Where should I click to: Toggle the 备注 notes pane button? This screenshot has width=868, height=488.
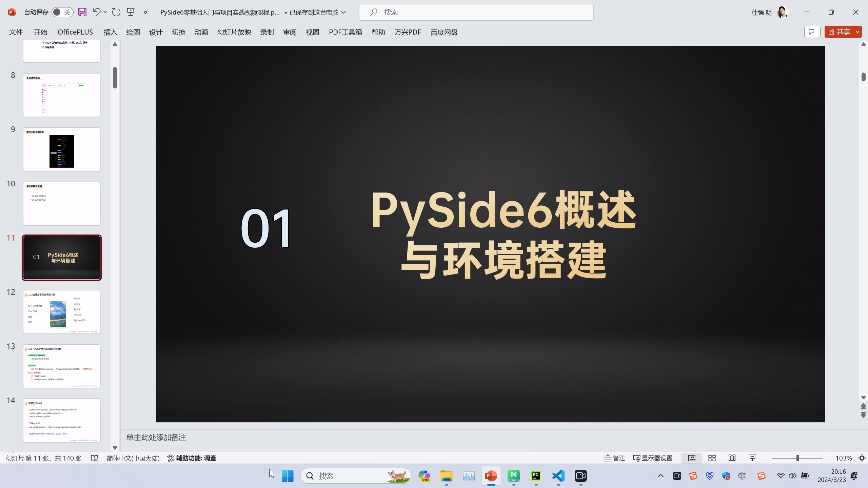[614, 458]
